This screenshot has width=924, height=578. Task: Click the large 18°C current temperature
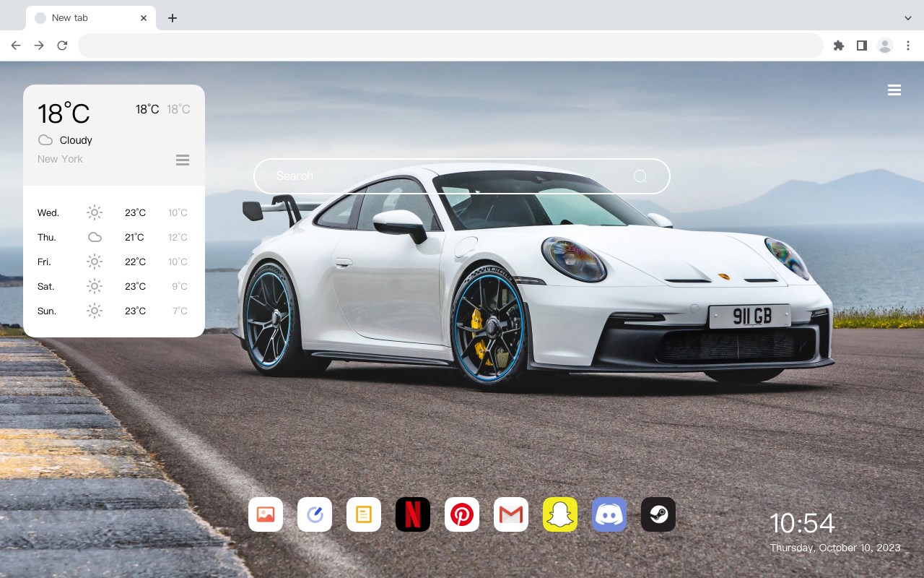coord(64,113)
